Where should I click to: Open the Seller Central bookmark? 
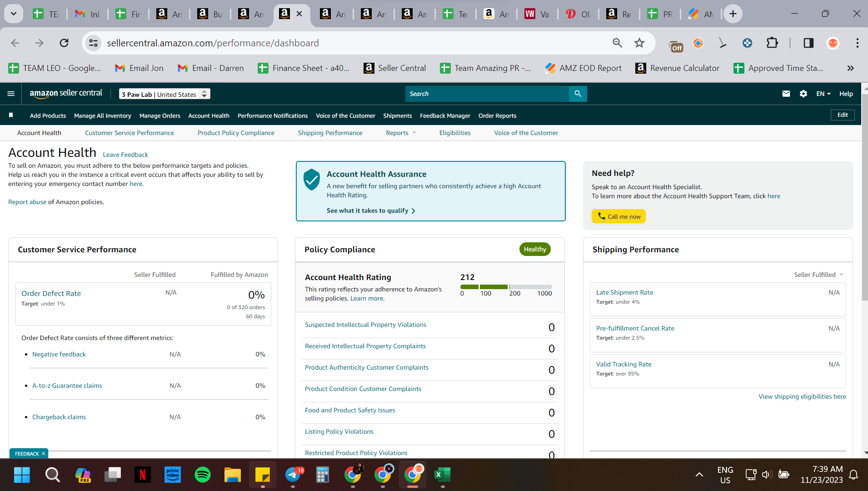(x=394, y=68)
